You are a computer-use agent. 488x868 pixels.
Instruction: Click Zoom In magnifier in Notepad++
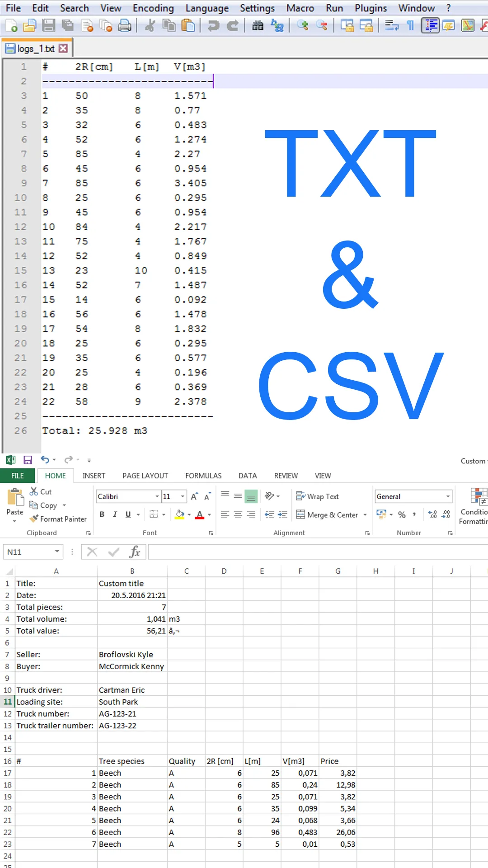coord(302,26)
